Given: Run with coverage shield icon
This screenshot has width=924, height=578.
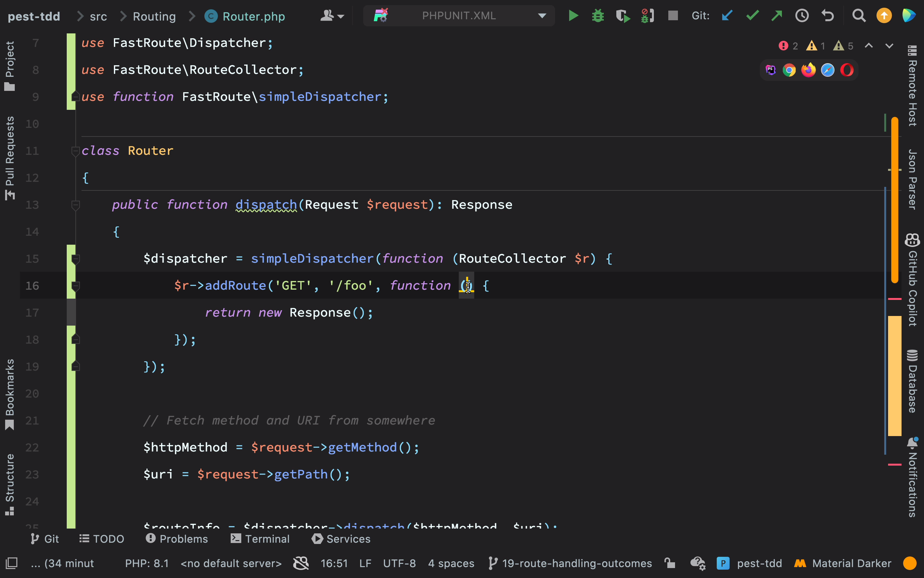Looking at the screenshot, I should 623,16.
